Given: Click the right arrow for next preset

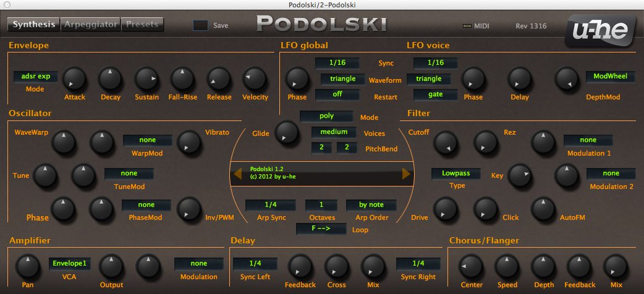Looking at the screenshot, I should [x=406, y=174].
